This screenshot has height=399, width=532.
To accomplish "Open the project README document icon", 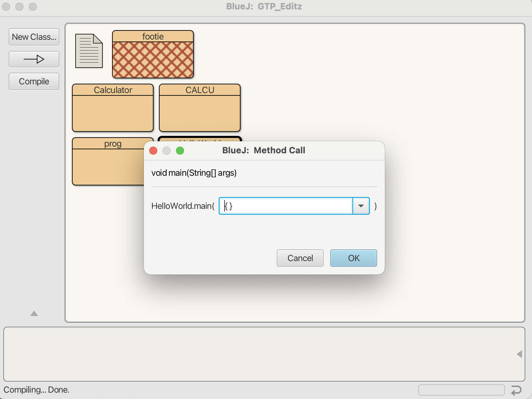I will pyautogui.click(x=89, y=51).
